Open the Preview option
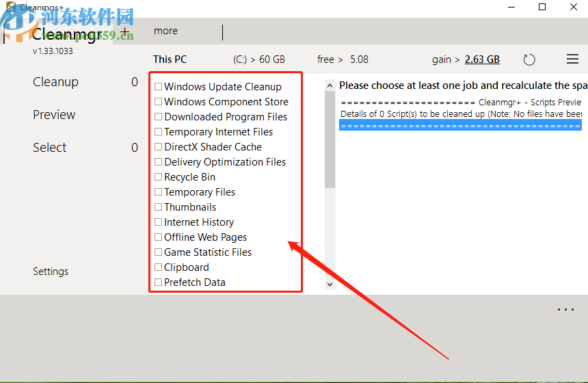 coord(54,114)
